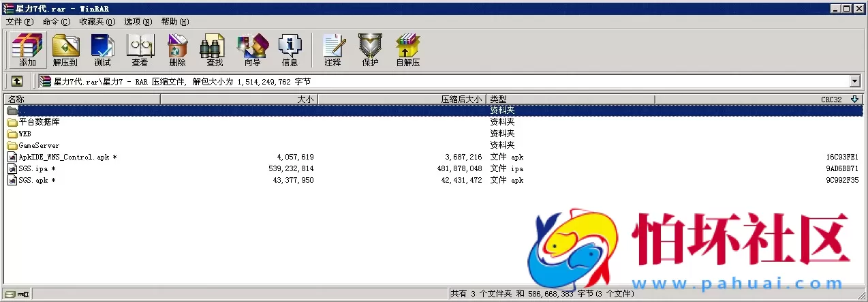Open the 选项(N) menu
Viewport: 868px width, 302px height.
(138, 21)
